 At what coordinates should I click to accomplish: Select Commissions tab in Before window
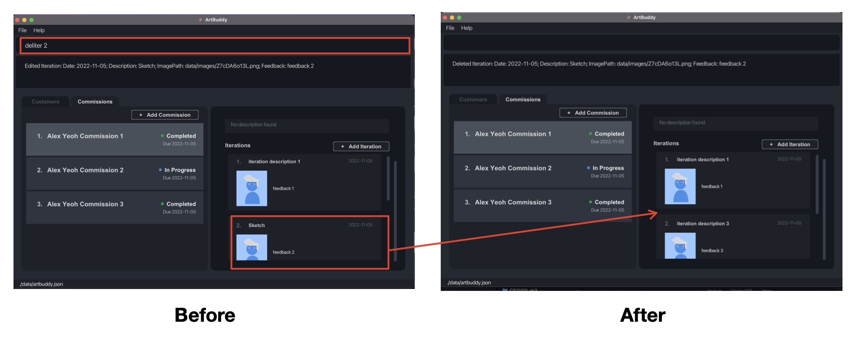point(95,102)
